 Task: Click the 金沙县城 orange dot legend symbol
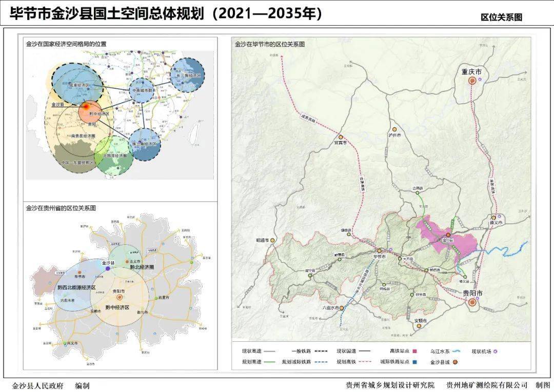455,362
